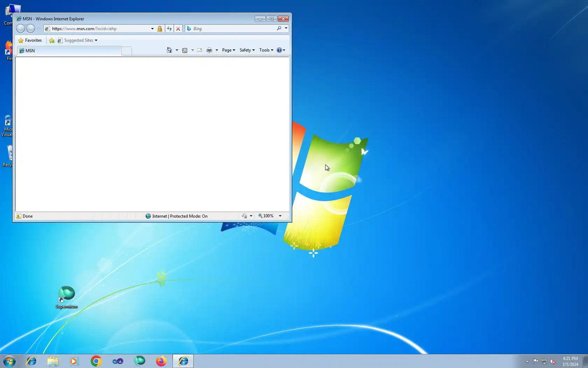Click the status bar privacy icon
Screen dimensions: 588x368
click(x=244, y=216)
